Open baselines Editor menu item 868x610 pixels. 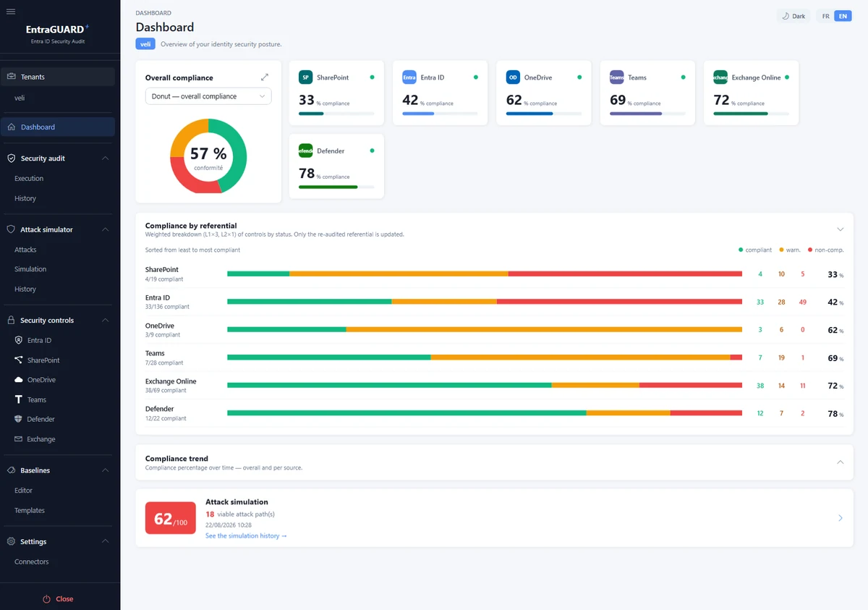coord(24,491)
